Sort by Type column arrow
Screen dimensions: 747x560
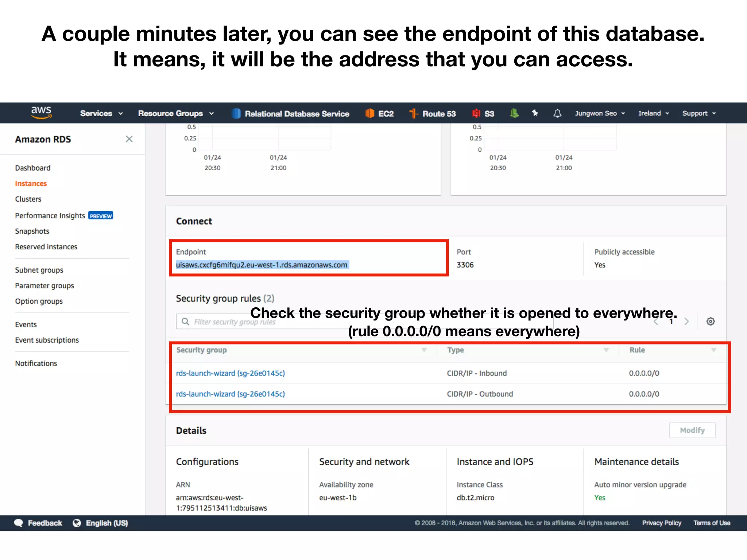click(x=606, y=350)
